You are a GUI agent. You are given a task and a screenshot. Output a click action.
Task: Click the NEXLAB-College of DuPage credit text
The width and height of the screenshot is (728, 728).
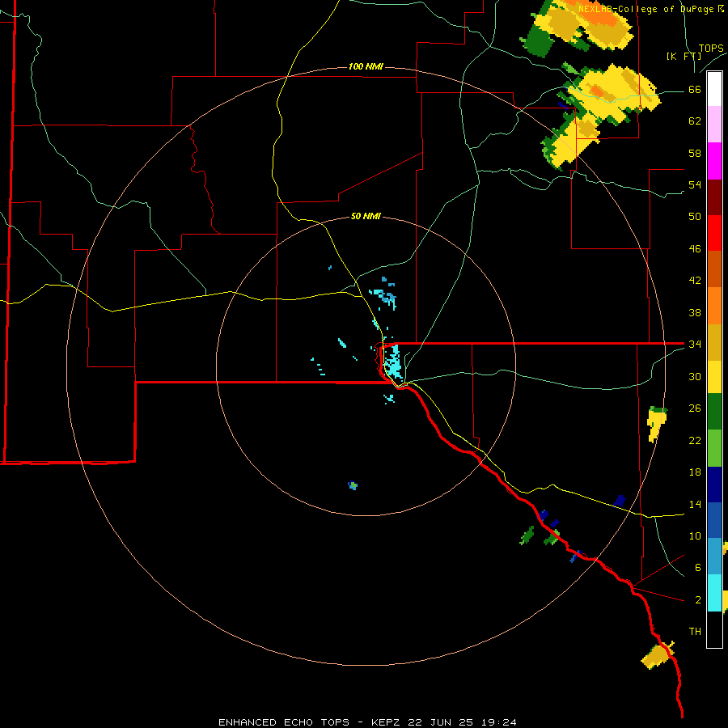(650, 9)
